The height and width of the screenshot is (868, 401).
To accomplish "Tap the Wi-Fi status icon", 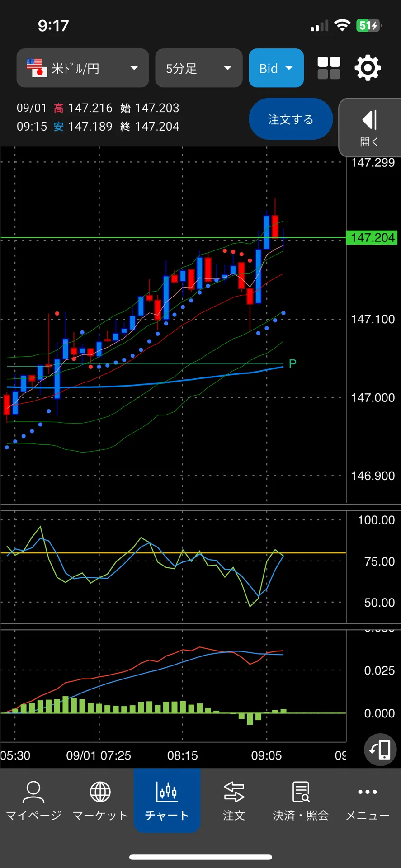I will [x=342, y=25].
